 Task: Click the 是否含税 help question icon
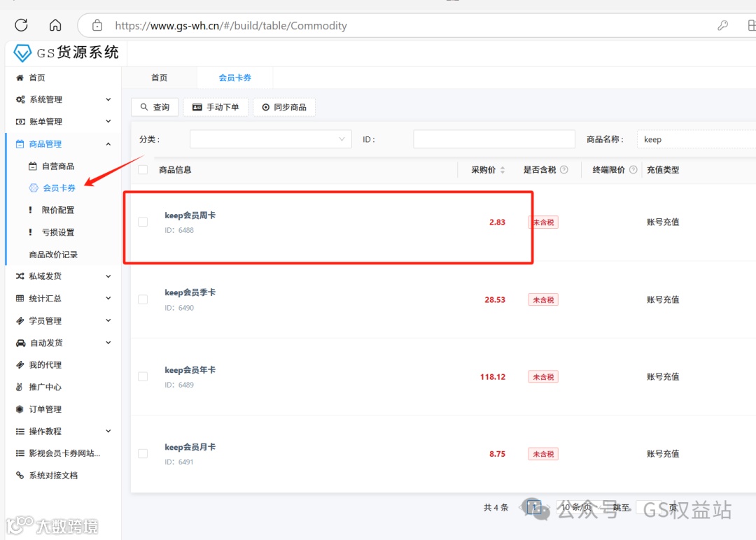(563, 169)
